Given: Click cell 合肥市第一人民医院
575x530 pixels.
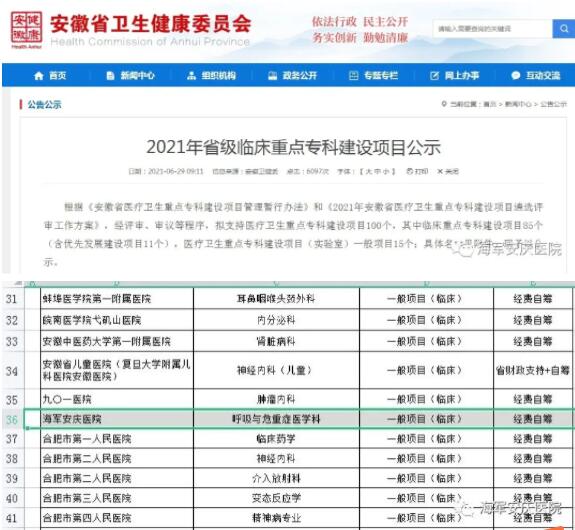Looking at the screenshot, I should [x=117, y=439].
